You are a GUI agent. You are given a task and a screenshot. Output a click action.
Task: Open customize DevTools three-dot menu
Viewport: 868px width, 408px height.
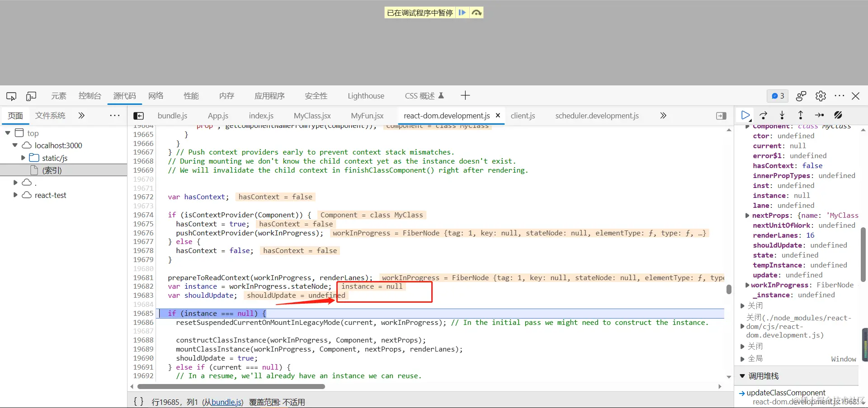tap(839, 96)
